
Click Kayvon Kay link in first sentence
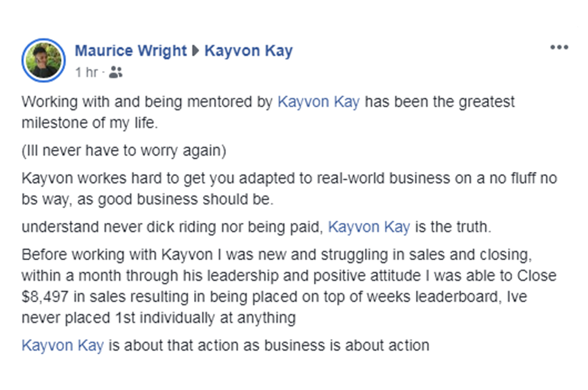coord(318,102)
